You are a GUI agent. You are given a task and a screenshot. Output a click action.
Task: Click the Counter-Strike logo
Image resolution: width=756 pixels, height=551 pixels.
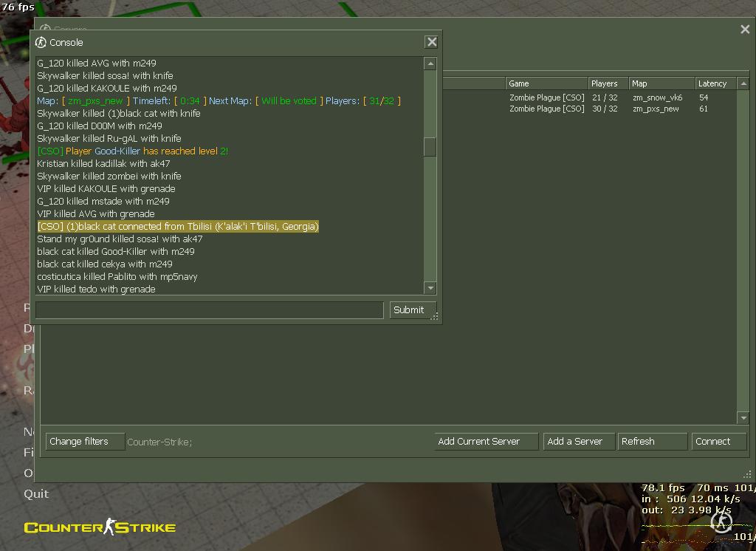[100, 527]
